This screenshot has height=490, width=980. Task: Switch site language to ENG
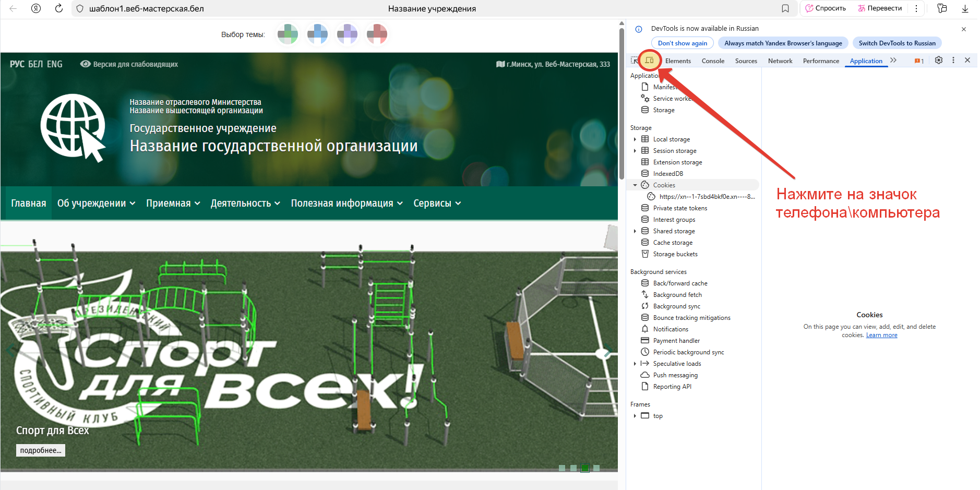54,64
